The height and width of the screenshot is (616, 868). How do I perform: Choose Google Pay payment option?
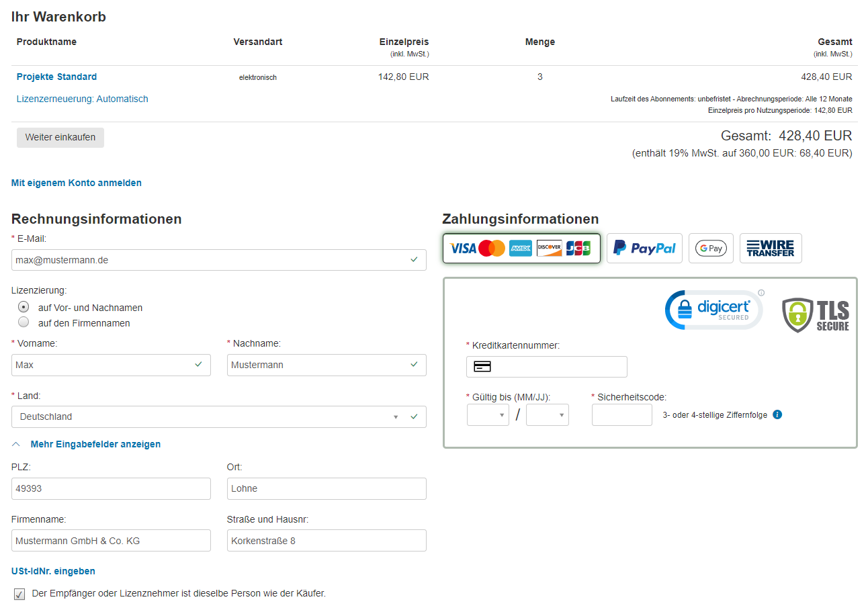(x=711, y=249)
